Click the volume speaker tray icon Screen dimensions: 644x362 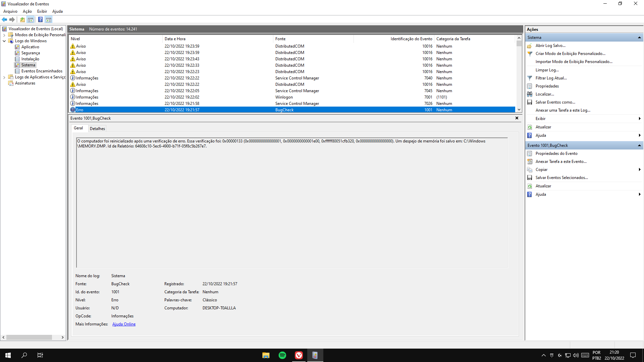[x=576, y=355]
